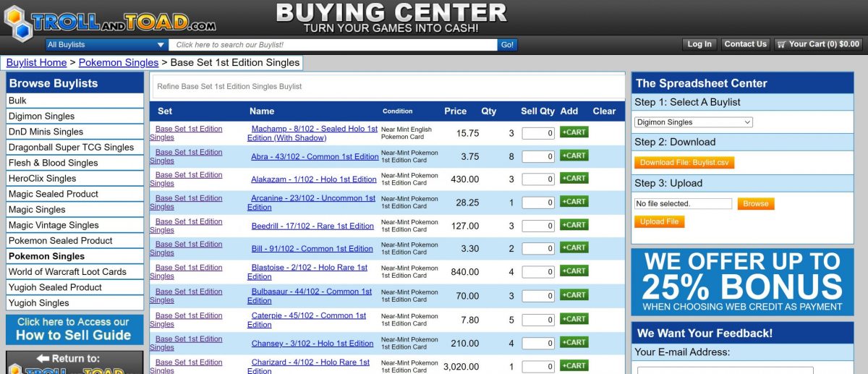Open Beedrill 17/102 Rare card link
This screenshot has height=374, width=868.
click(x=312, y=226)
